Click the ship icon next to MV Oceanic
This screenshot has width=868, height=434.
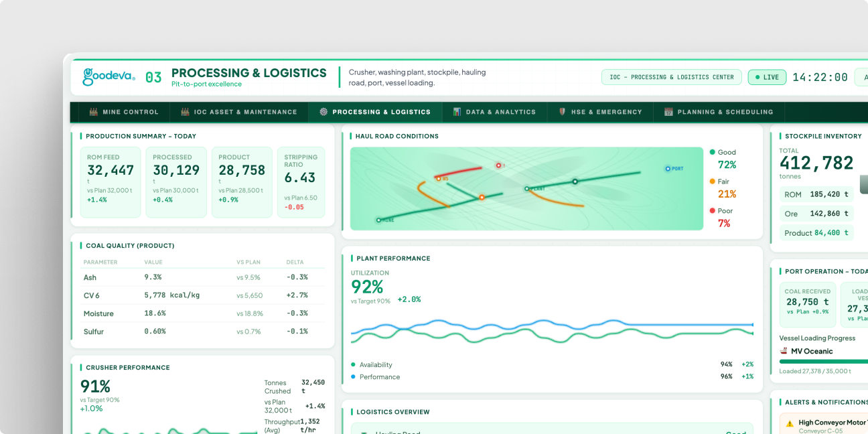(x=784, y=351)
